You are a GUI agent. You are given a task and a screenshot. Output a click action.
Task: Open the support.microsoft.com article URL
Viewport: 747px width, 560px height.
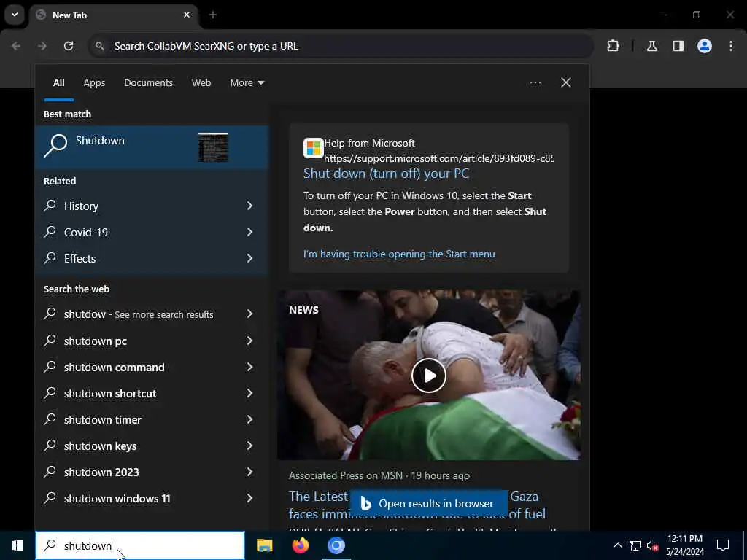click(438, 158)
